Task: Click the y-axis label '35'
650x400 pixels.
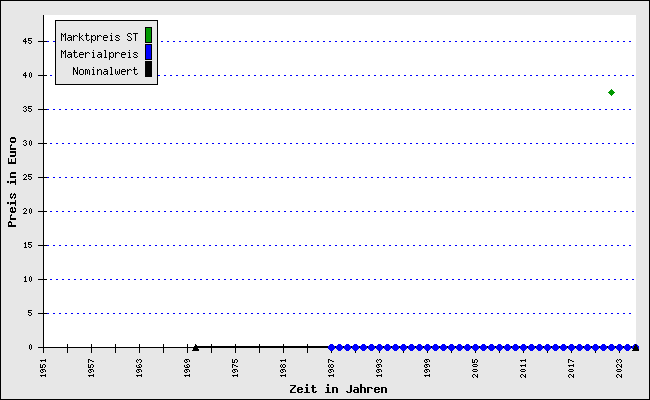Action: 28,109
